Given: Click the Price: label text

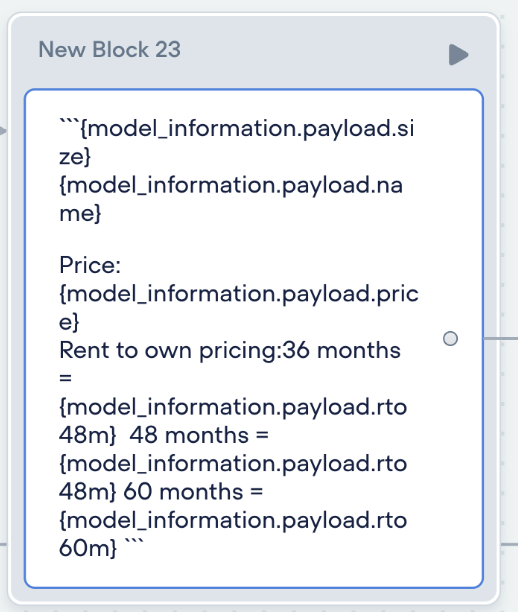Looking at the screenshot, I should coord(90,265).
